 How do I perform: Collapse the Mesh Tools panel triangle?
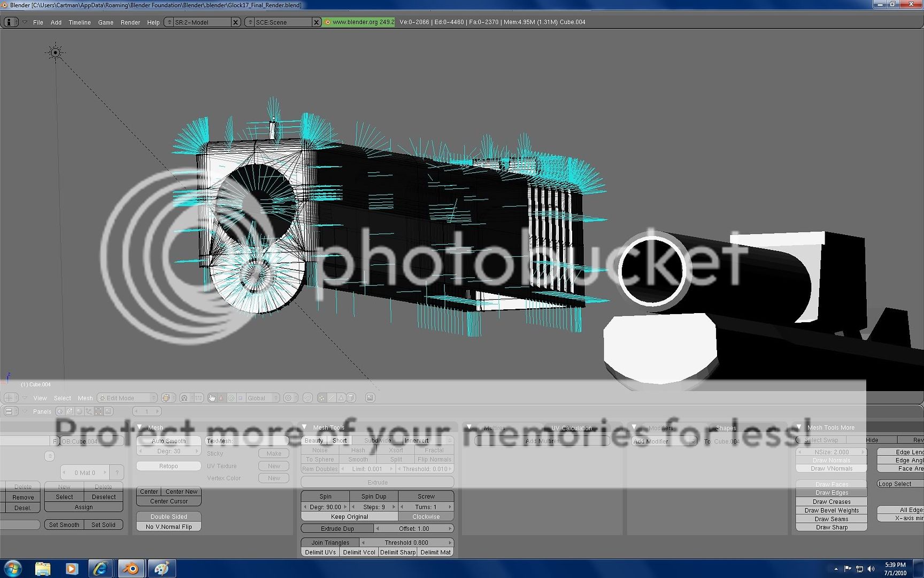click(304, 427)
